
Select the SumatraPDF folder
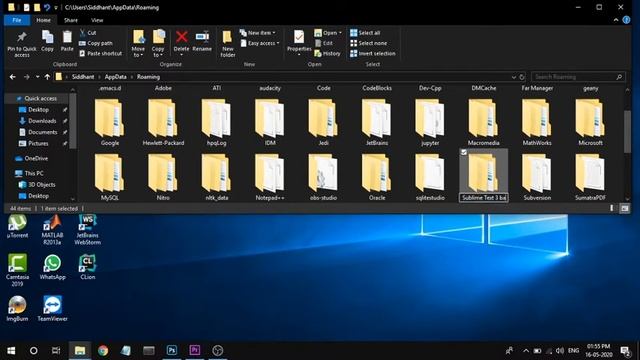point(590,177)
